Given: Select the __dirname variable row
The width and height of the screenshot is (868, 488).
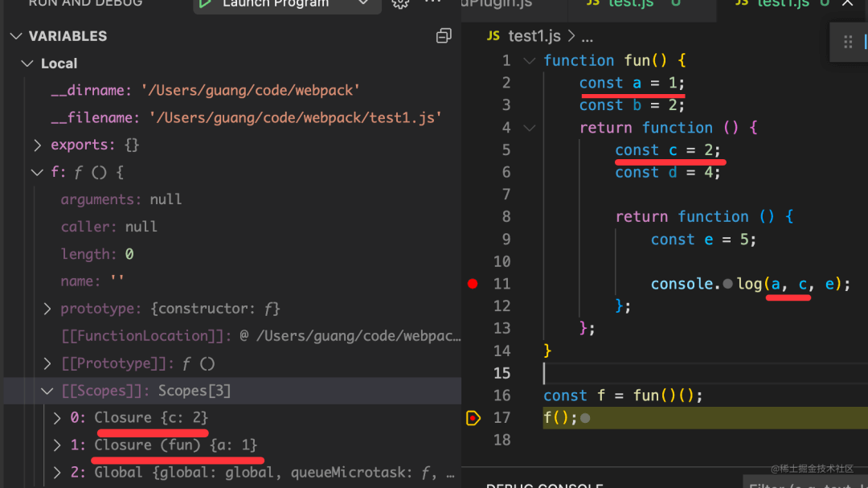Looking at the screenshot, I should (x=232, y=90).
